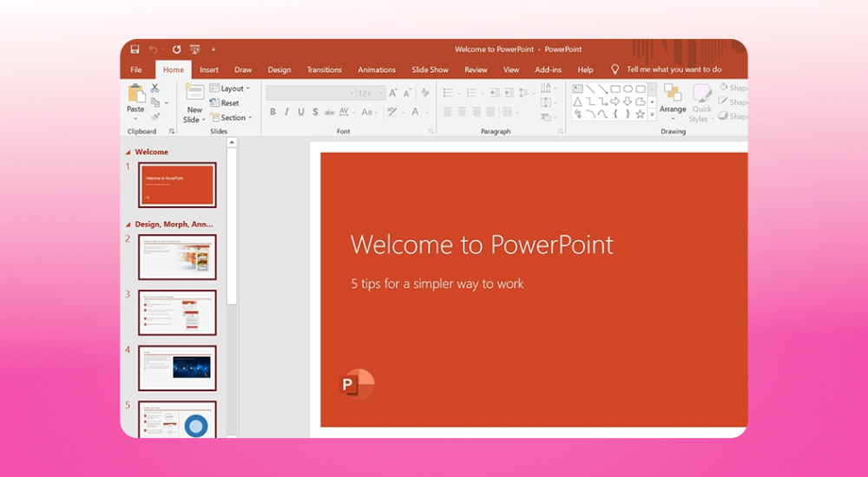Switch to the Design tab

(x=279, y=69)
